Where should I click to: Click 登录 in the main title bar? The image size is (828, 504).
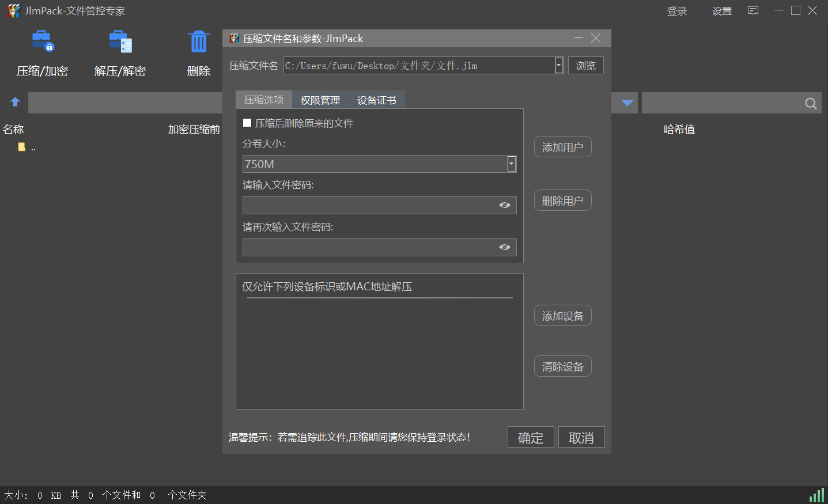tap(677, 11)
